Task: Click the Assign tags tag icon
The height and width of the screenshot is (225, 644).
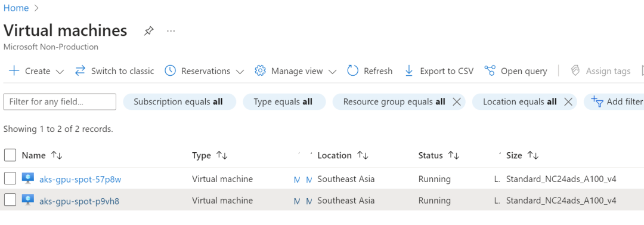Action: (x=575, y=71)
